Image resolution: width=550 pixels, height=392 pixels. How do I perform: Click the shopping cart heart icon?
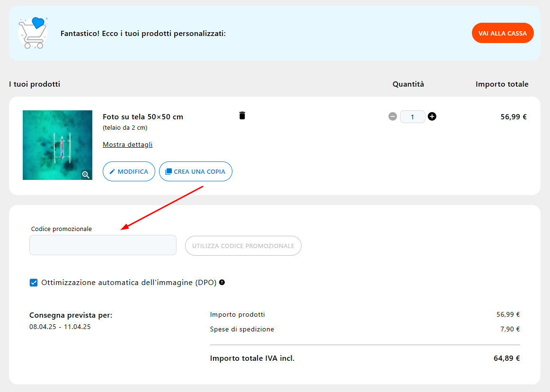(33, 33)
